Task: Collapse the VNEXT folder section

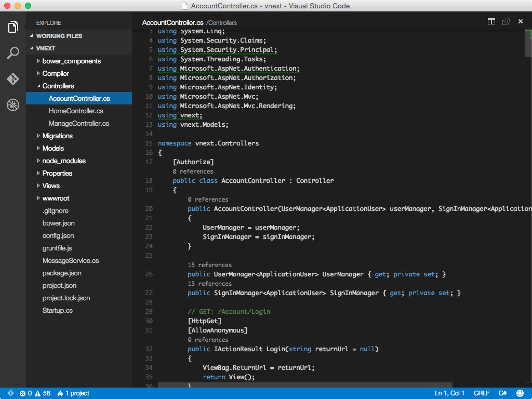Action: point(79,48)
